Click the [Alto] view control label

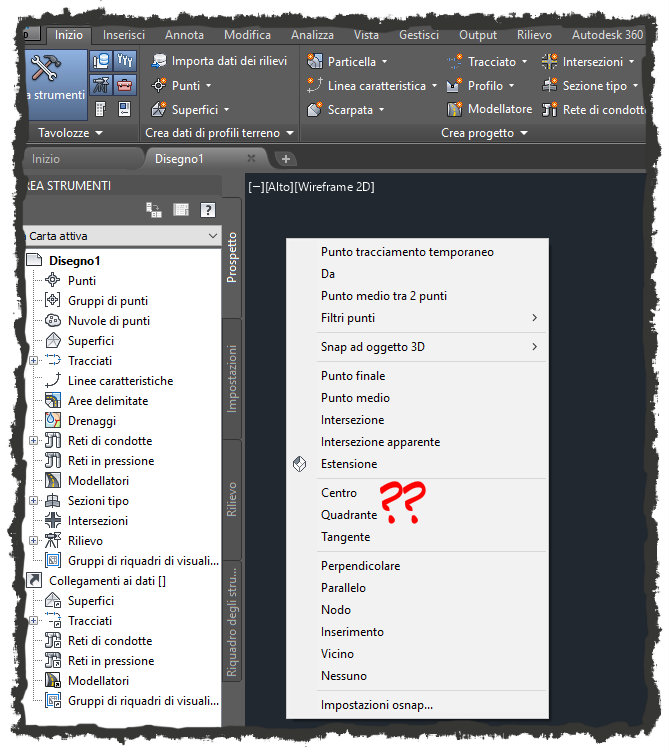[x=279, y=187]
